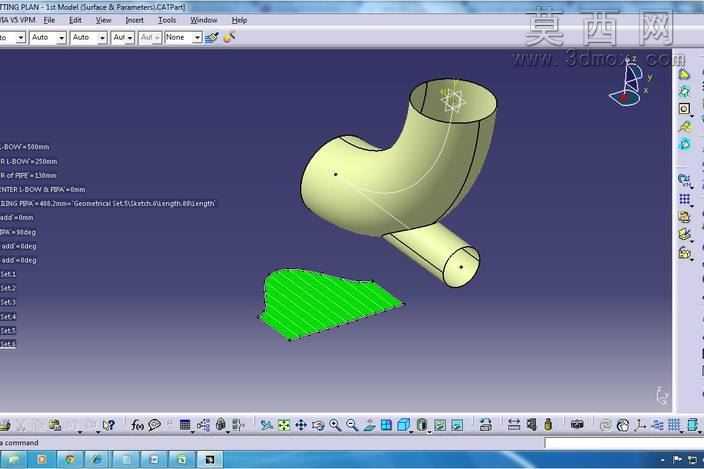Select the 'R L-BOW =250mm' parameter
The height and width of the screenshot is (469, 704).
29,161
